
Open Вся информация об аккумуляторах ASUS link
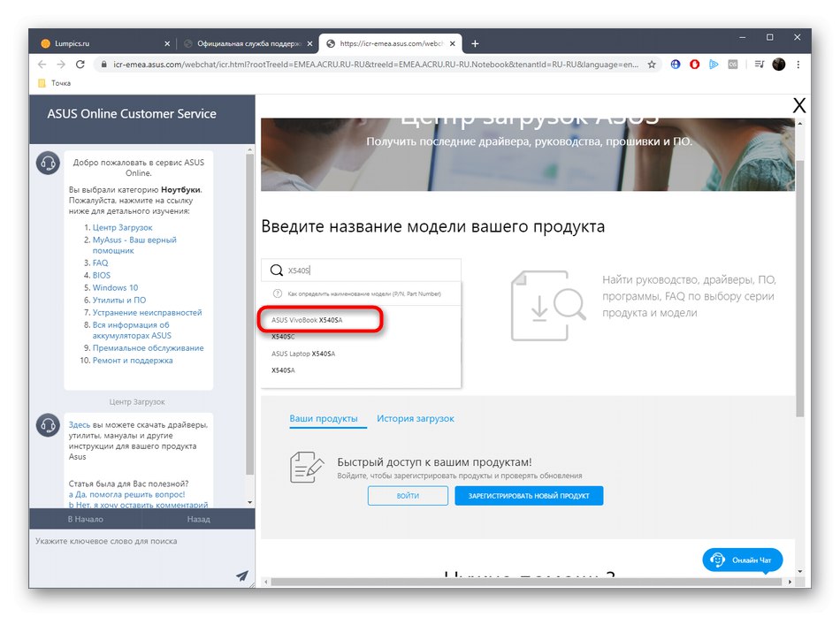click(132, 330)
